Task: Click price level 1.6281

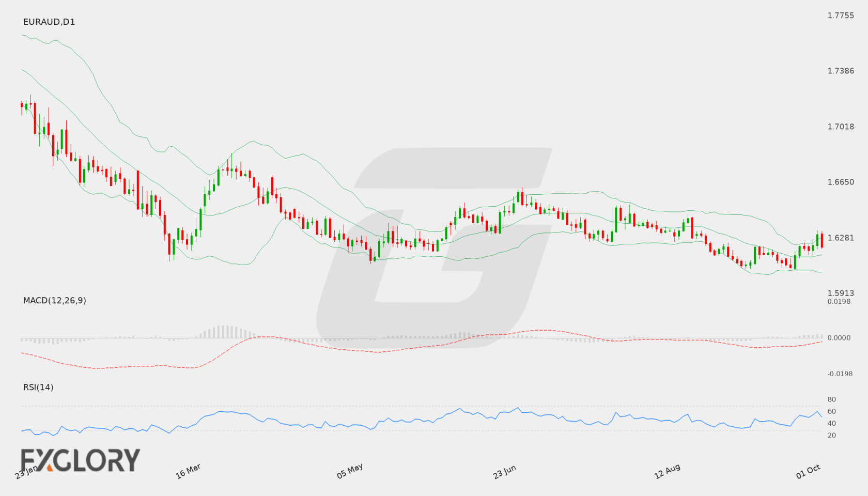Action: [841, 238]
